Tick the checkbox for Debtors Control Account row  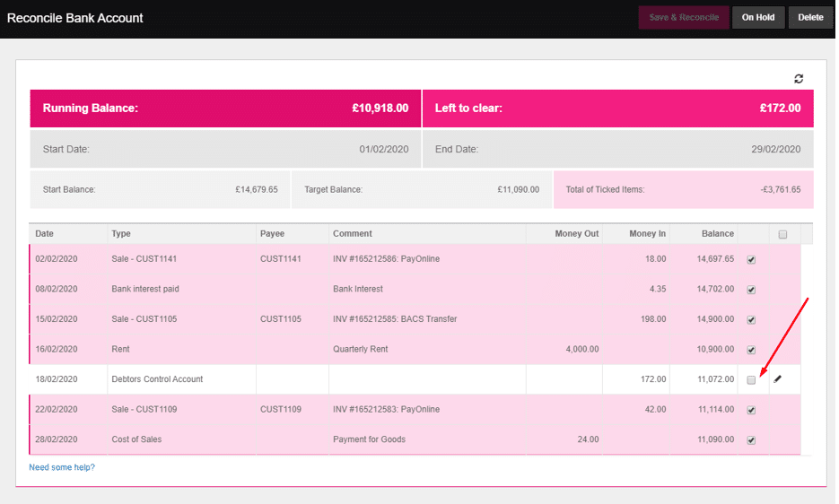[751, 380]
